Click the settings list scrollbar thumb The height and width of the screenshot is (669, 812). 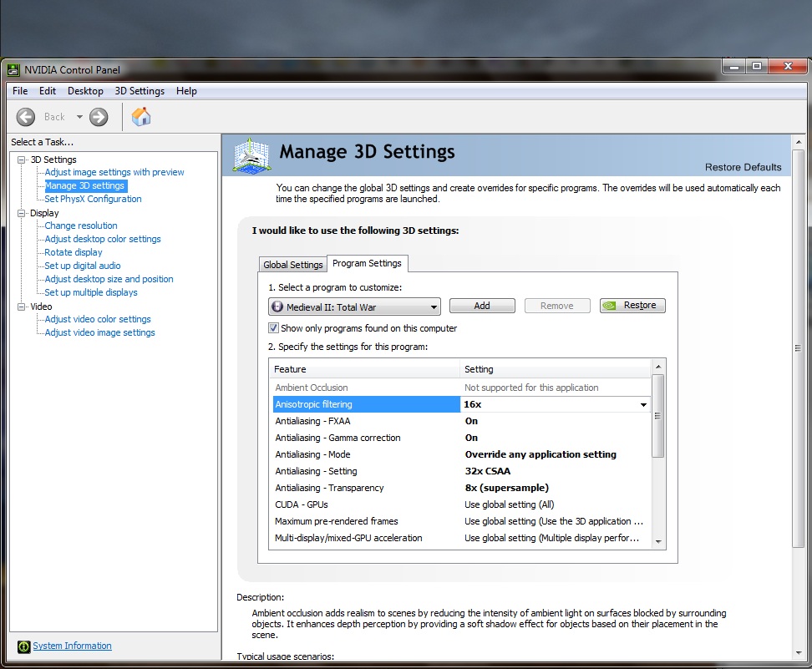tap(657, 416)
